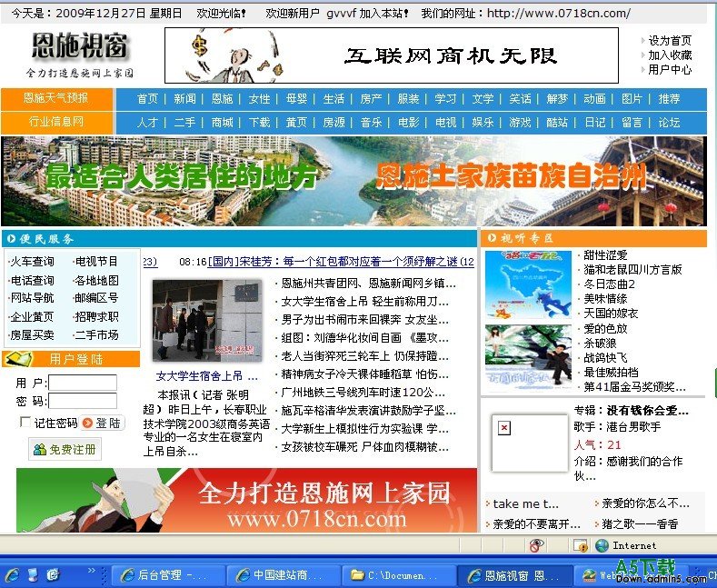Click the 加入收藏 link
The width and height of the screenshot is (717, 588).
coord(670,55)
